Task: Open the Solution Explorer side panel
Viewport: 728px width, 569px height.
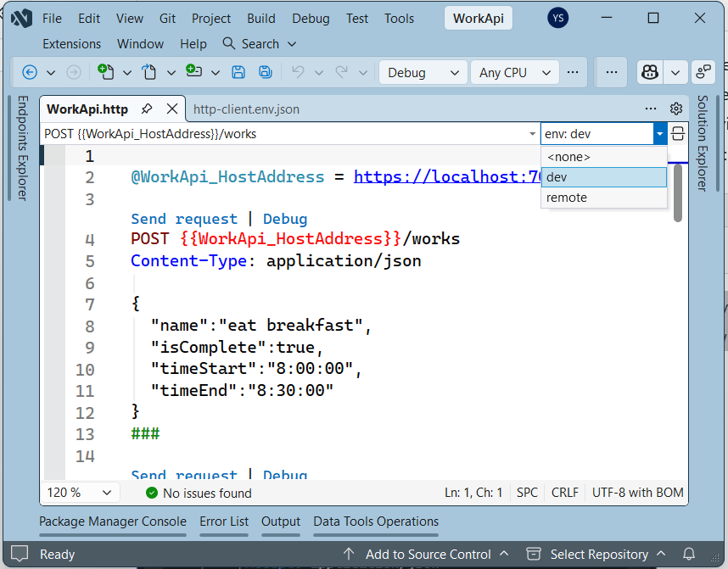Action: coord(703,143)
